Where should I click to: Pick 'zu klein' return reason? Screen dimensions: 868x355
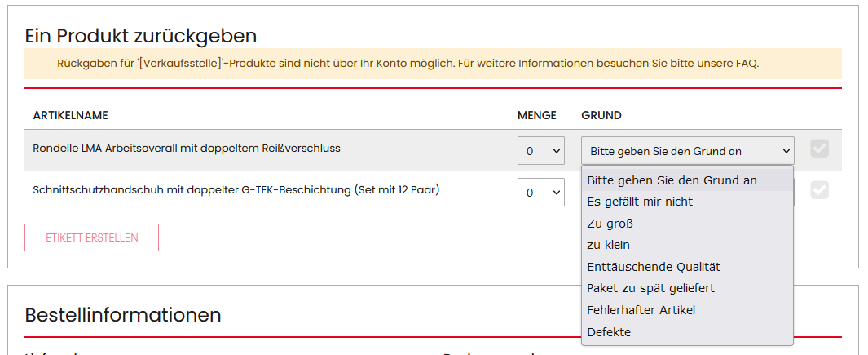pos(688,245)
